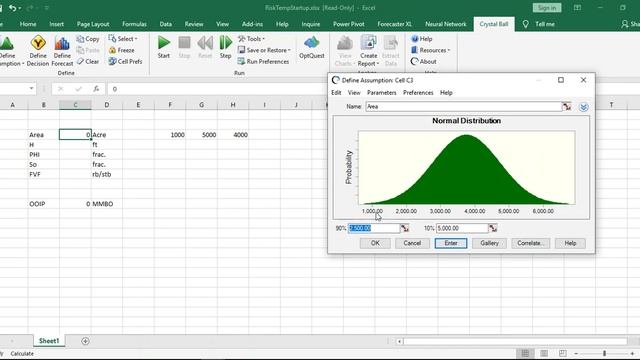Click the Name input field

(463, 107)
